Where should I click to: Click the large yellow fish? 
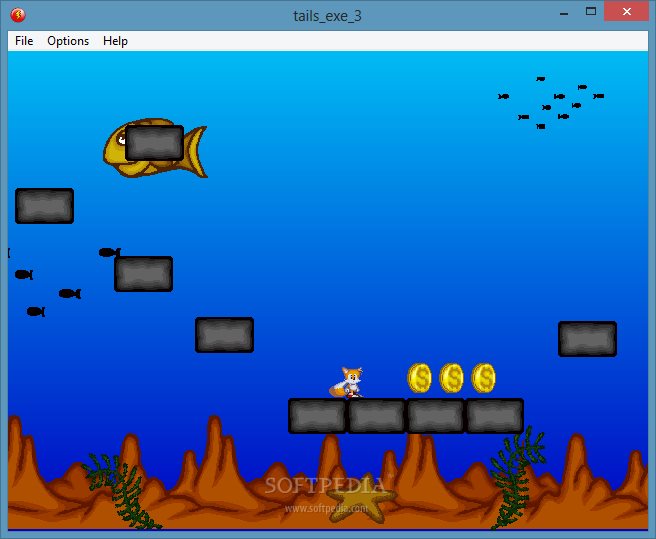(155, 148)
